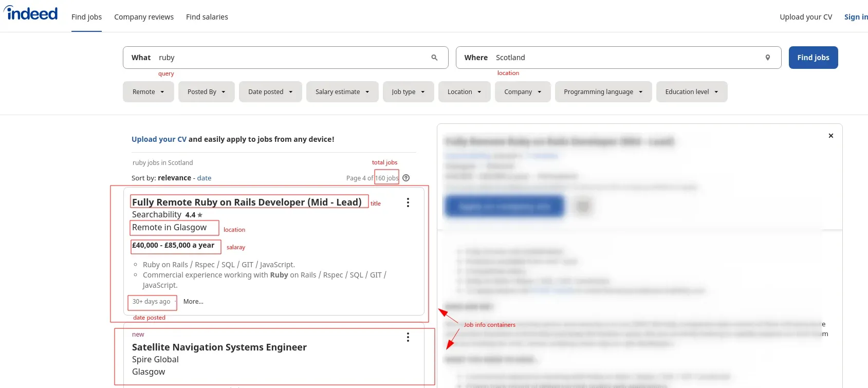Screen dimensions: 868x388
Task: Click the 30+ days ago posted date
Action: pos(151,302)
